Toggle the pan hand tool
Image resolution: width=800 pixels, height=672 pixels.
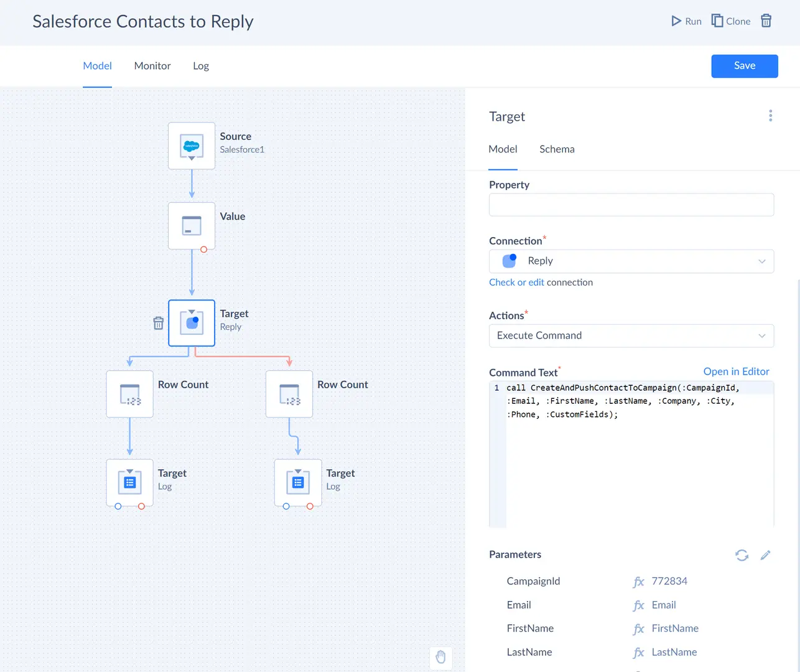click(x=441, y=657)
